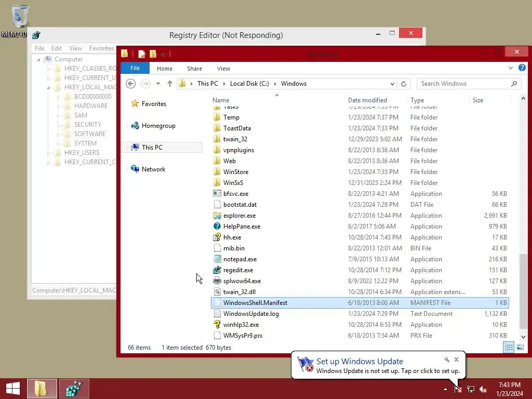Collapse HKEY_LOCAL_MACHINE in Registry Editor
Screen dimensions: 532x399
click(x=48, y=87)
